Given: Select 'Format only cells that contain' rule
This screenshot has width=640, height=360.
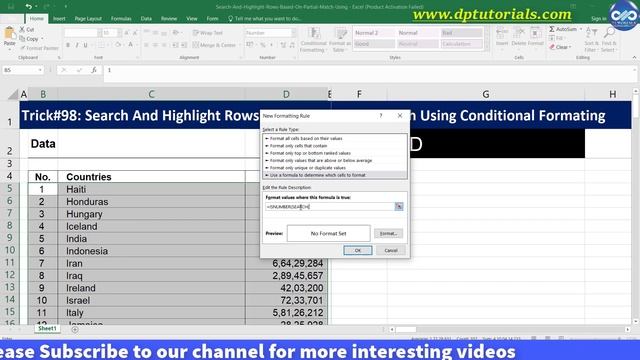Looking at the screenshot, I should click(335, 146).
